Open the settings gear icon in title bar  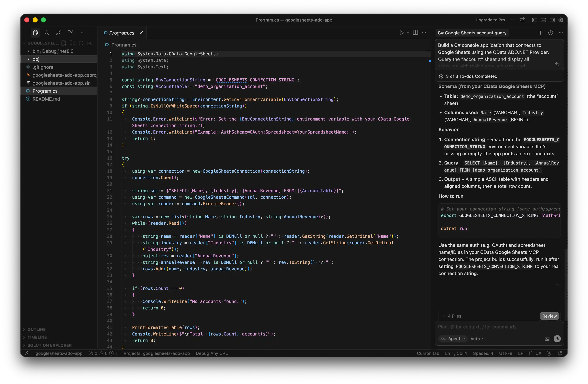coord(561,20)
